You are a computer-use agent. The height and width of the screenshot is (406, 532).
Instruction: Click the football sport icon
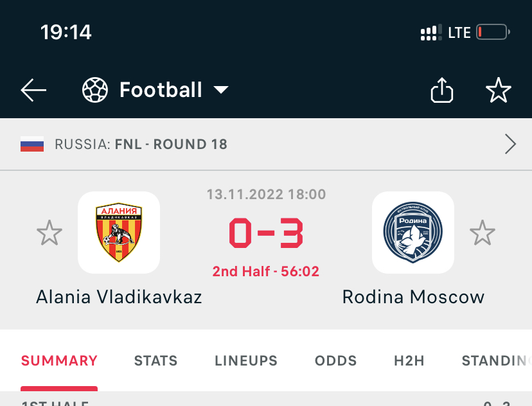[95, 91]
